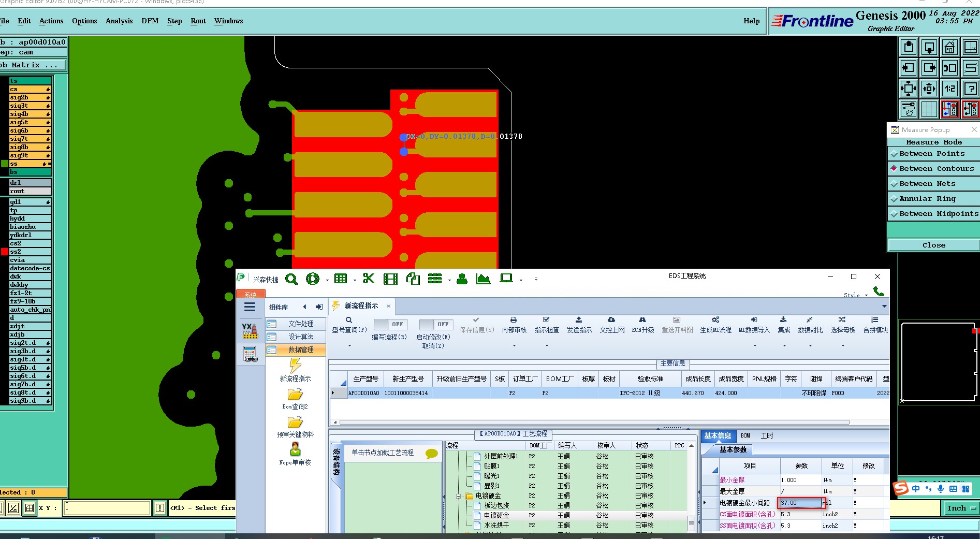
Task: Select Between Nets measure mode
Action: pos(934,184)
